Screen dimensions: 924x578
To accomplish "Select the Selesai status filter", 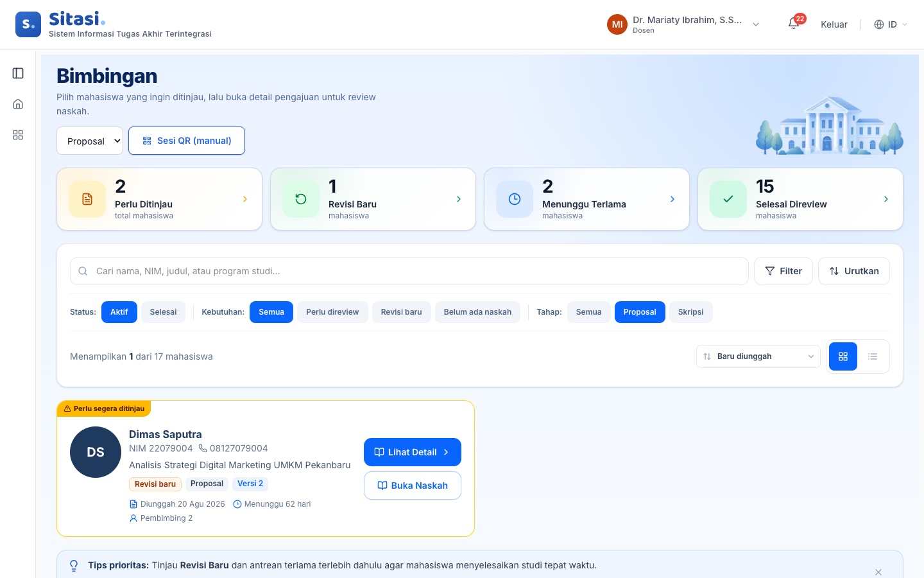I will tap(163, 312).
